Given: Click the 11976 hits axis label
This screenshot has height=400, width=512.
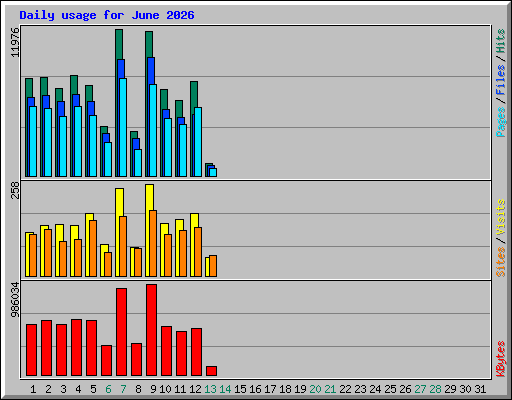Looking at the screenshot, I should point(15,42).
